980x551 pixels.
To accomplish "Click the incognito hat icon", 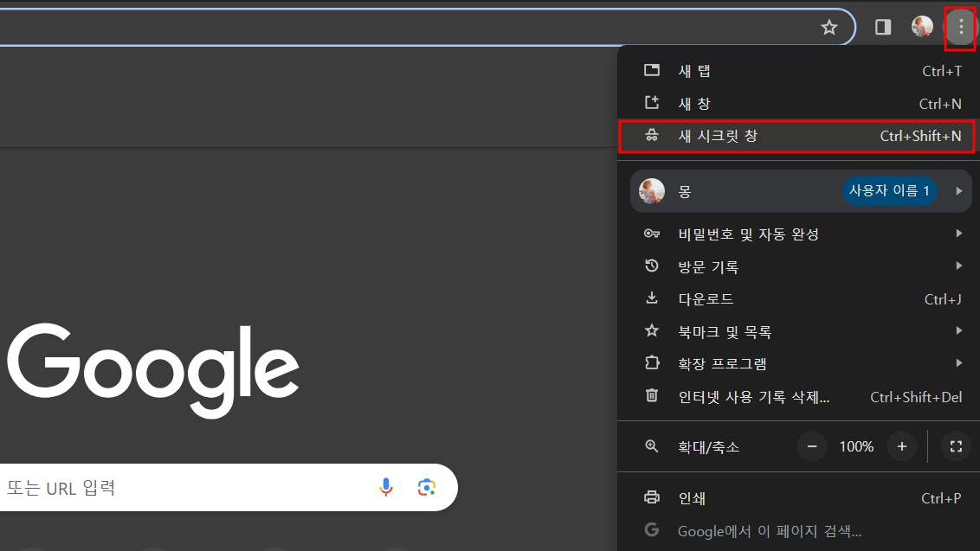I will (652, 135).
